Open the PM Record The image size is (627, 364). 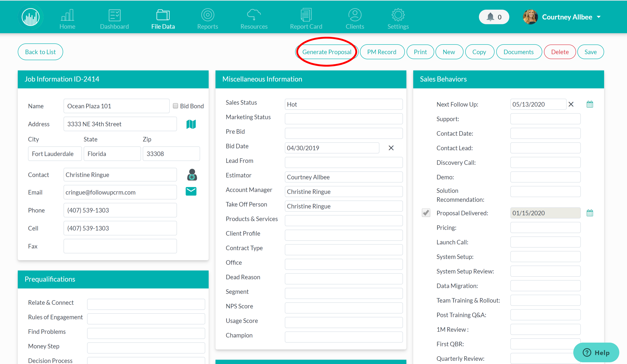point(382,52)
